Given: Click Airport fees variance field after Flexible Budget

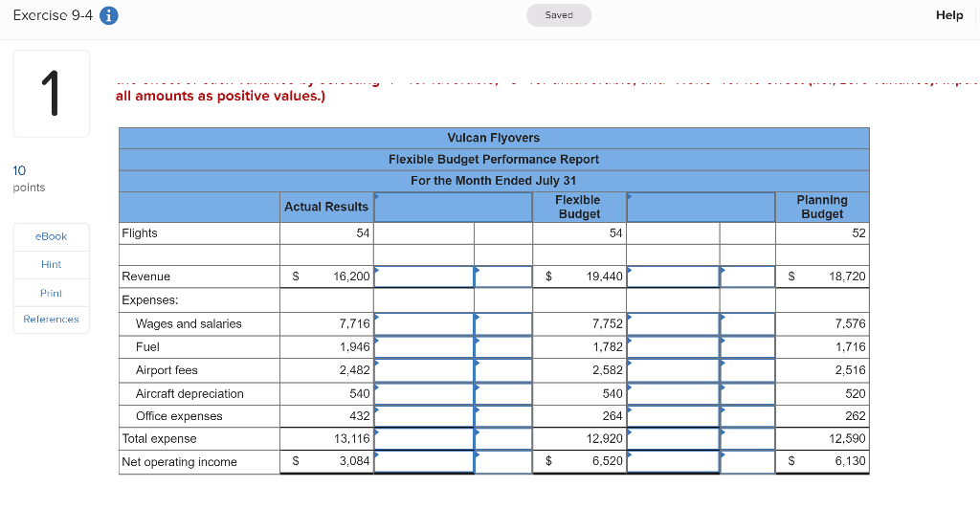Looking at the screenshot, I should pyautogui.click(x=673, y=370).
